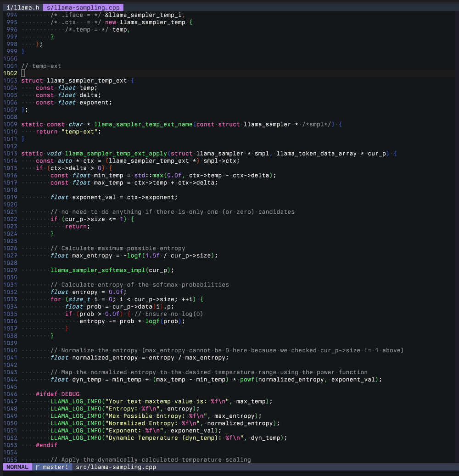459x476 pixels.
Task: Click line number 1013 in the gutter
Action: click(x=11, y=153)
